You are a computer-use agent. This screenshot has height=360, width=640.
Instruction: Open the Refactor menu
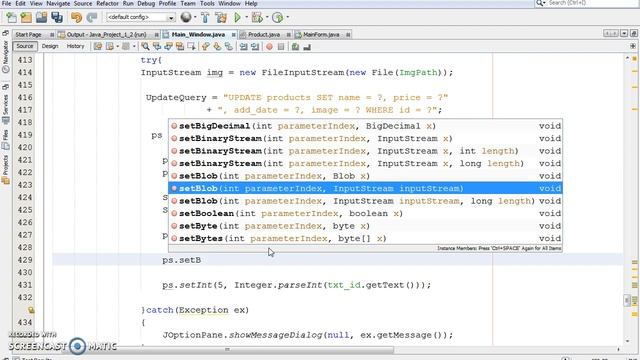tap(107, 3)
